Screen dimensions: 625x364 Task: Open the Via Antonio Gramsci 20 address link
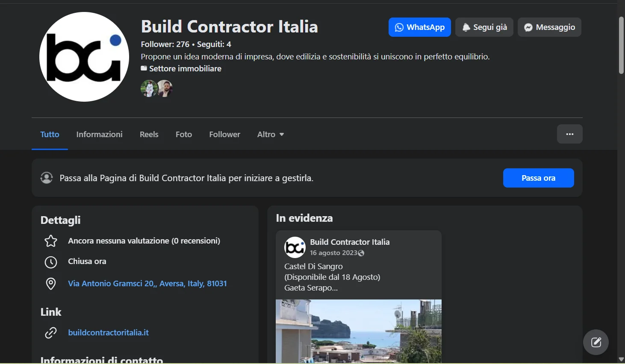point(147,284)
